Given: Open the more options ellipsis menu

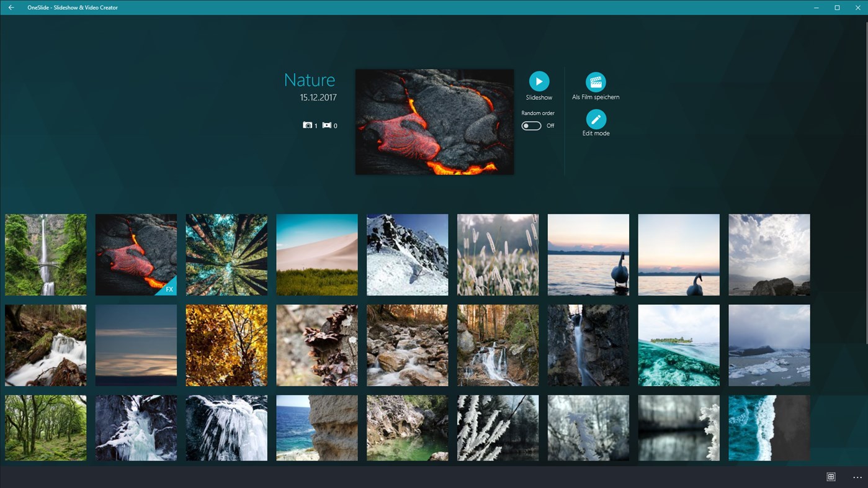Looking at the screenshot, I should pos(857,477).
